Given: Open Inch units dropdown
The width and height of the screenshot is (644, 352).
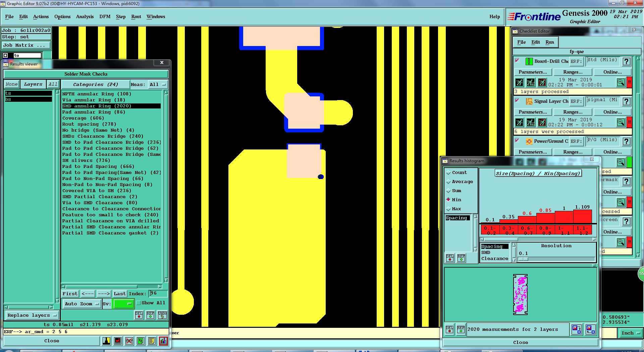Looking at the screenshot, I should (x=630, y=333).
